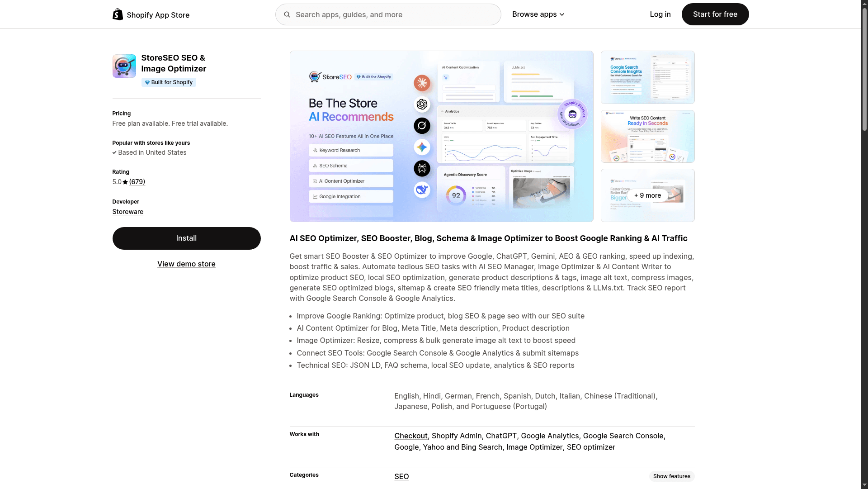The height and width of the screenshot is (489, 868).
Task: Click the Grok slashed-circle icon in hero image
Action: tap(422, 126)
